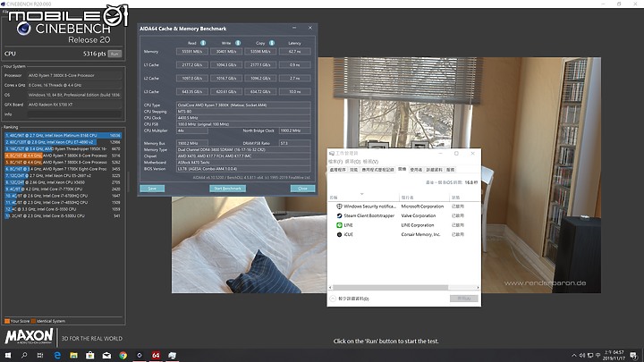Click the disable button at Task Manager bottom right
This screenshot has height=362, width=644.
click(x=463, y=299)
